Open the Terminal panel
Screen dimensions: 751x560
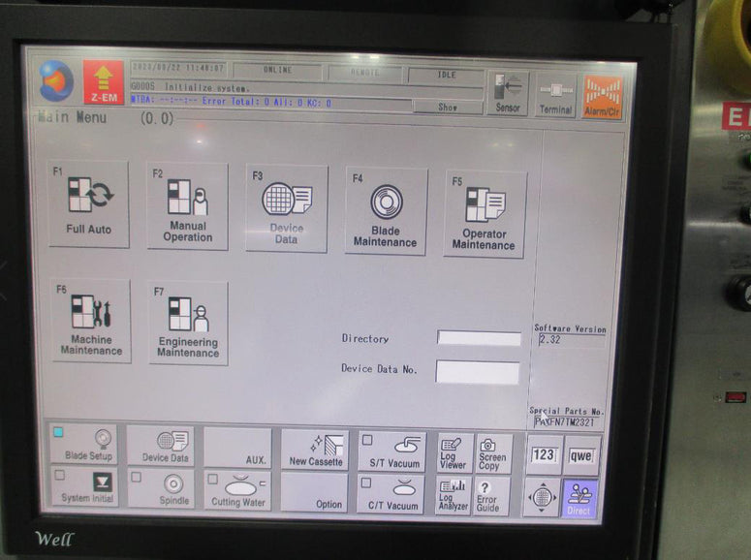pos(555,95)
